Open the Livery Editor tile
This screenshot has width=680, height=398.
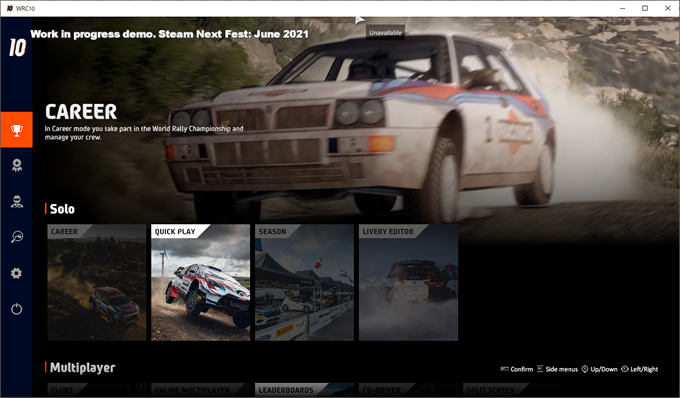tap(409, 282)
